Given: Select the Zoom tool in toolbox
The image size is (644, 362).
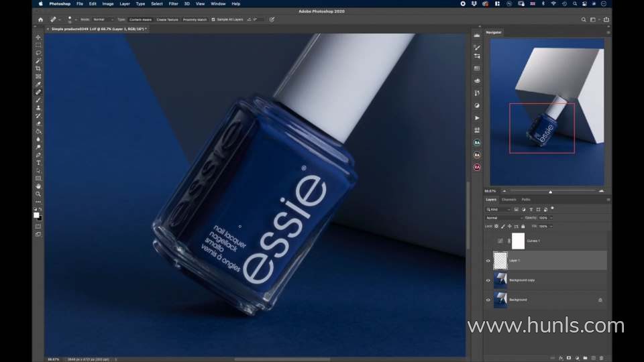Looking at the screenshot, I should pyautogui.click(x=38, y=194).
